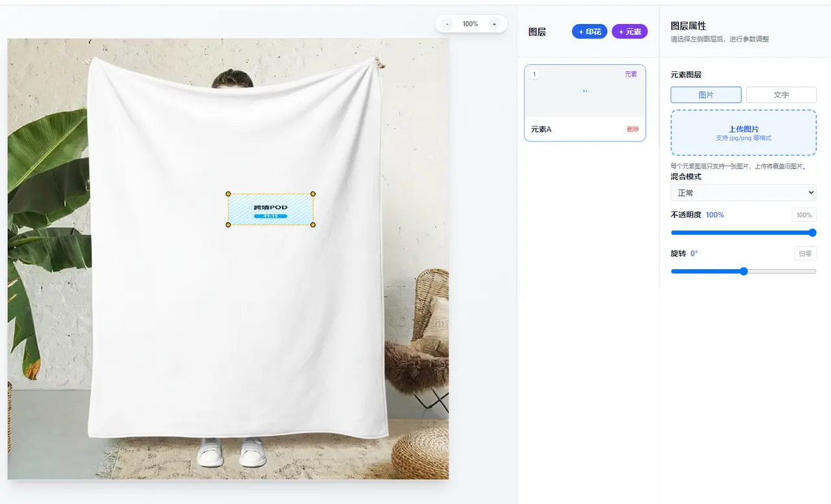Delete layer 元素A via 删除 link

tap(632, 129)
